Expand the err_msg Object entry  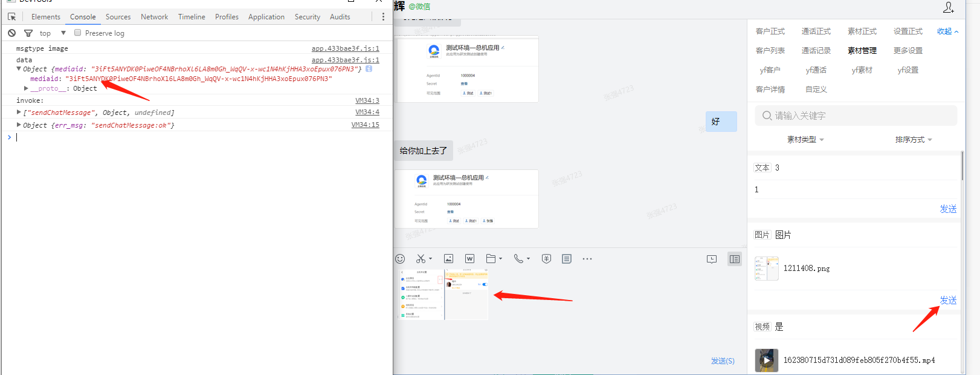click(x=19, y=125)
